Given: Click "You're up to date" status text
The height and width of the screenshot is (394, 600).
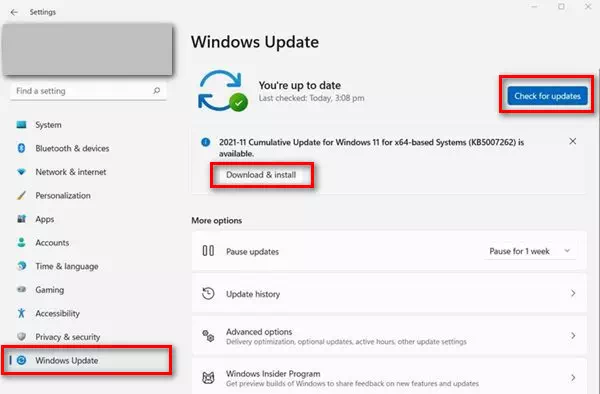Looking at the screenshot, I should click(300, 85).
